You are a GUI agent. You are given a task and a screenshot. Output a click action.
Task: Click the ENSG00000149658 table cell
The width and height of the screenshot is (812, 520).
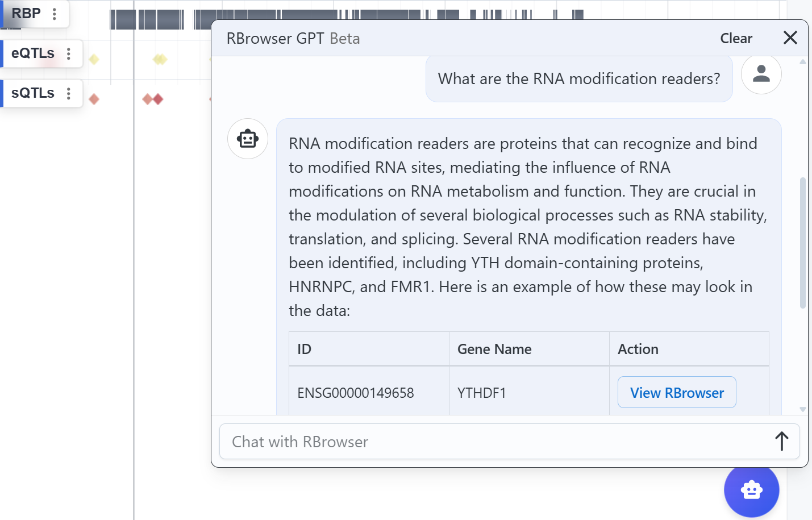(x=356, y=393)
